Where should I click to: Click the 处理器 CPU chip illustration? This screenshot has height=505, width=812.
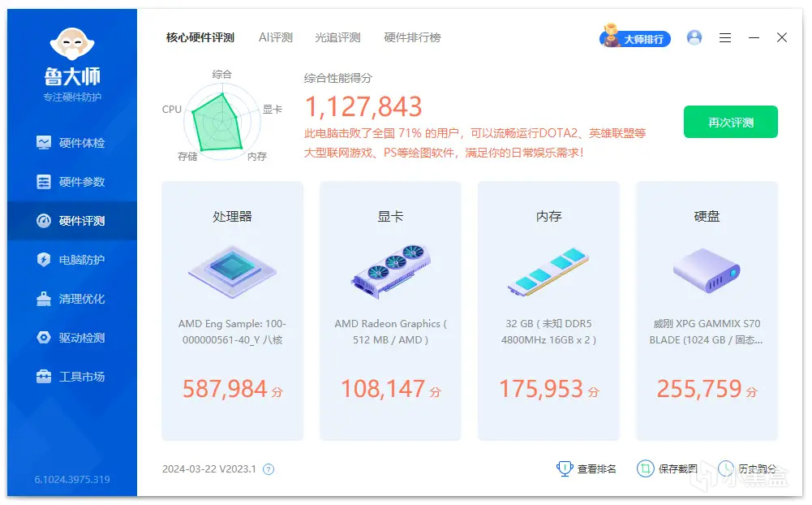point(232,271)
